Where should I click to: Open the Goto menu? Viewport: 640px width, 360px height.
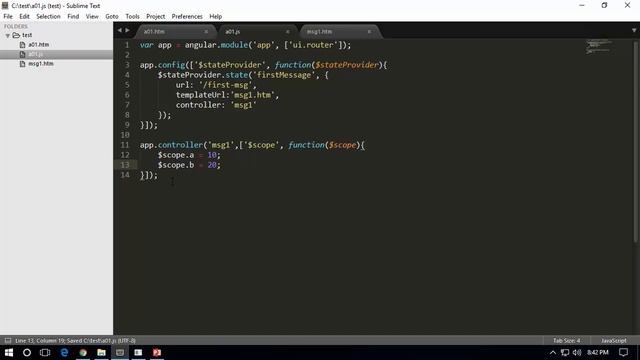click(112, 16)
